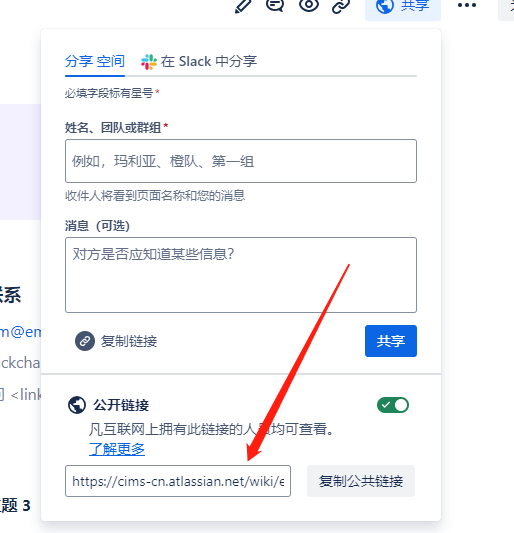Open the three-dot more actions menu
Screen dimensions: 514x533
467,5
